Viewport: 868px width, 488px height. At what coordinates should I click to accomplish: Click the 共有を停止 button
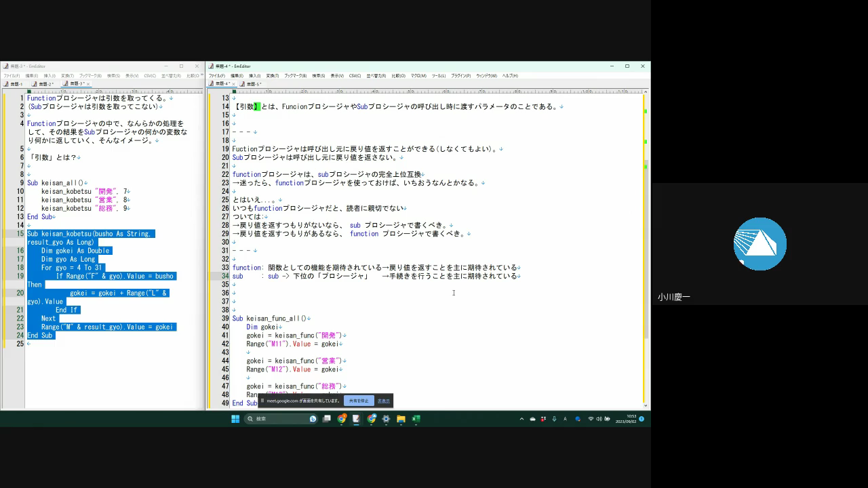click(x=359, y=401)
